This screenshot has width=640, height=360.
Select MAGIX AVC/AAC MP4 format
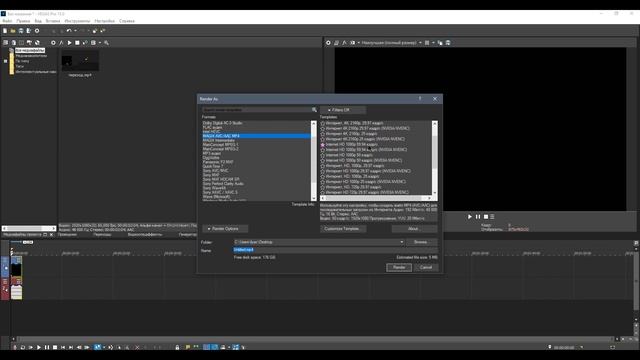pyautogui.click(x=256, y=136)
